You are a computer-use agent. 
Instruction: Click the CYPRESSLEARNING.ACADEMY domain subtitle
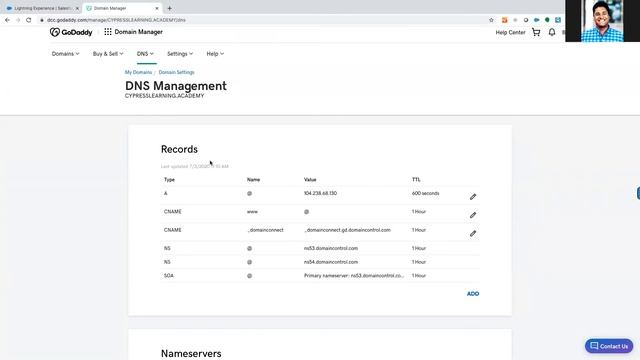click(164, 96)
